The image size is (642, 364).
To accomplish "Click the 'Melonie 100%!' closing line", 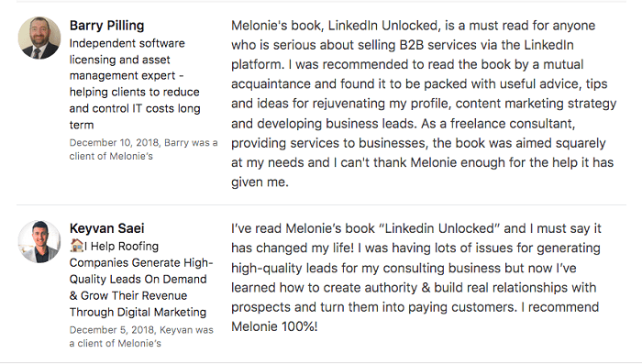I will (x=274, y=326).
